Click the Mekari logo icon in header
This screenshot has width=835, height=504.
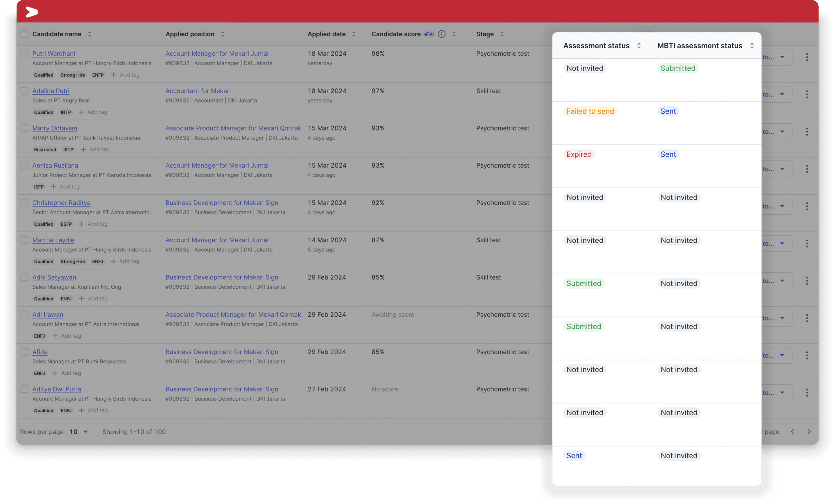tap(32, 12)
